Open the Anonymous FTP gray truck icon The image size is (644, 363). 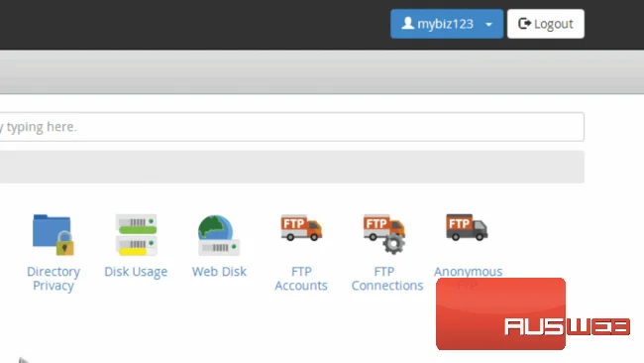point(467,227)
